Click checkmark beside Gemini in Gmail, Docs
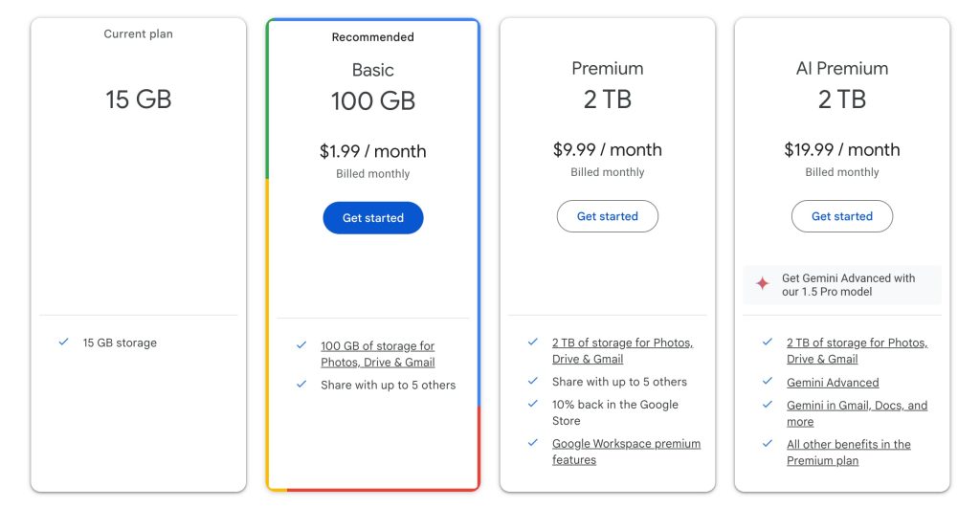 [x=767, y=405]
